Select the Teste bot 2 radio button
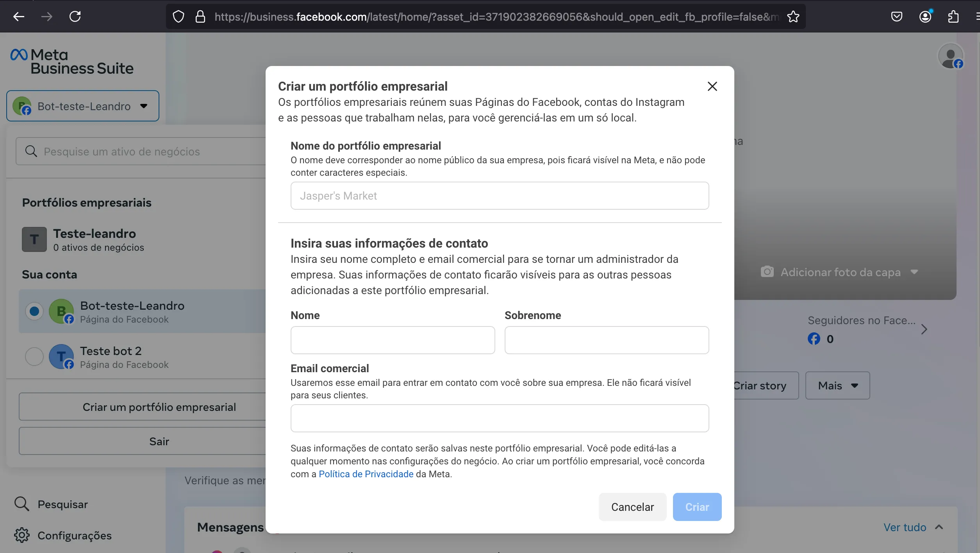The height and width of the screenshot is (553, 980). pyautogui.click(x=34, y=356)
